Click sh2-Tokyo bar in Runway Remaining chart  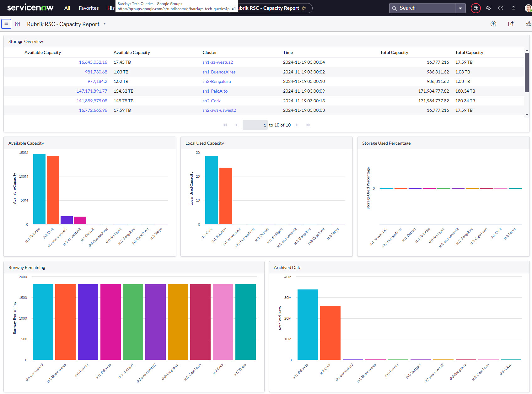[x=245, y=322]
